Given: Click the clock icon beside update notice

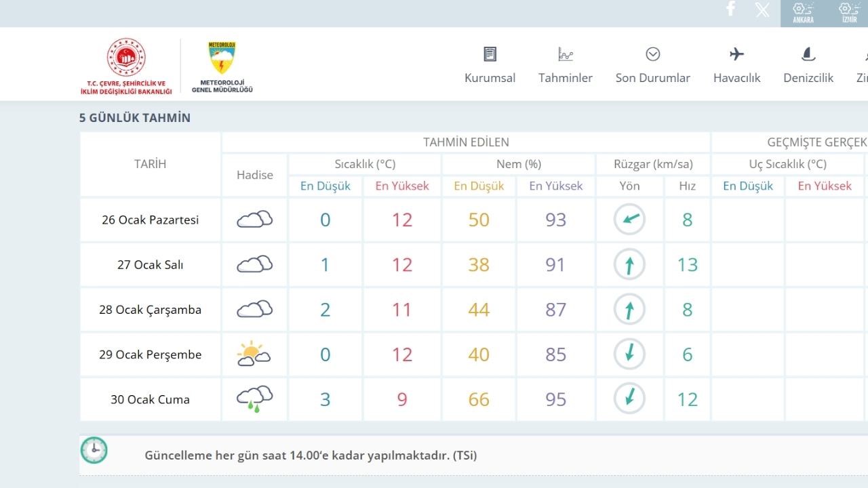Looking at the screenshot, I should pos(94,451).
